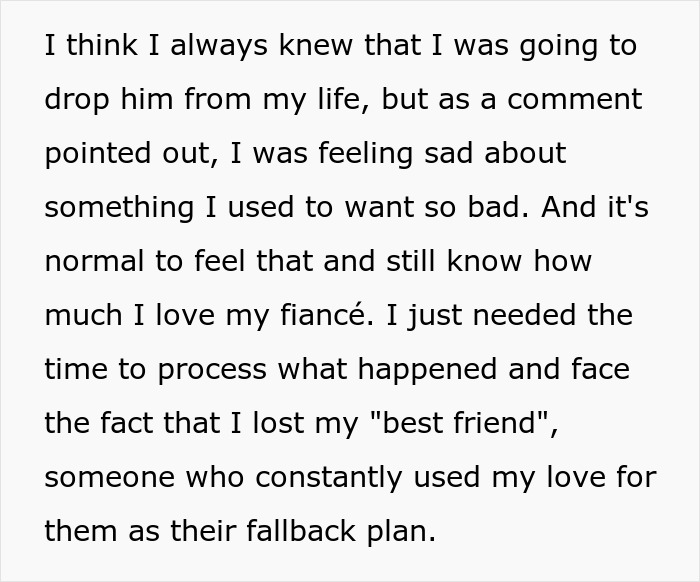This screenshot has width=700, height=582.
Task: Click the word "process"
Action: point(212,369)
